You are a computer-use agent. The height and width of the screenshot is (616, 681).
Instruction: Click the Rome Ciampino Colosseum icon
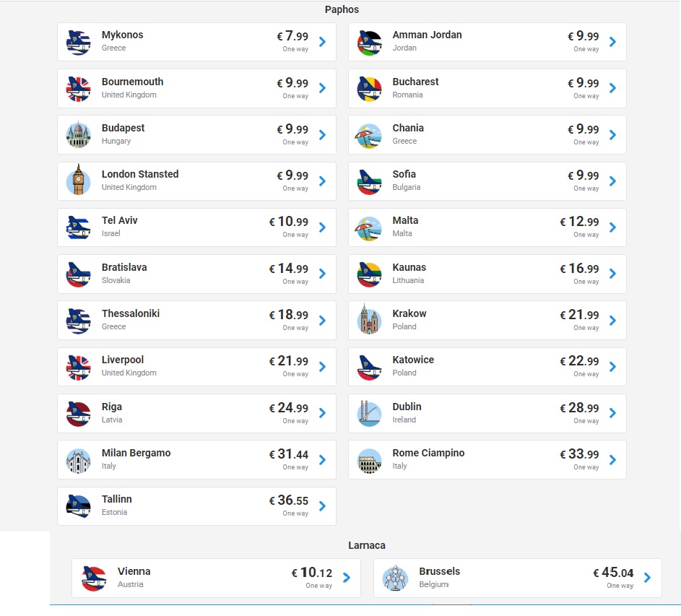pos(369,461)
